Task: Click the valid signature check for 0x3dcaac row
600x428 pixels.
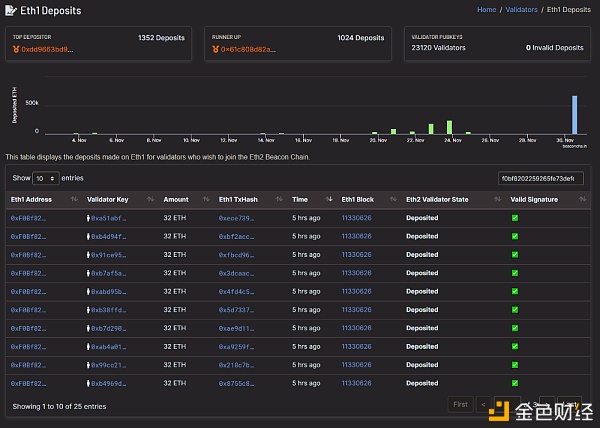Action: tap(515, 273)
